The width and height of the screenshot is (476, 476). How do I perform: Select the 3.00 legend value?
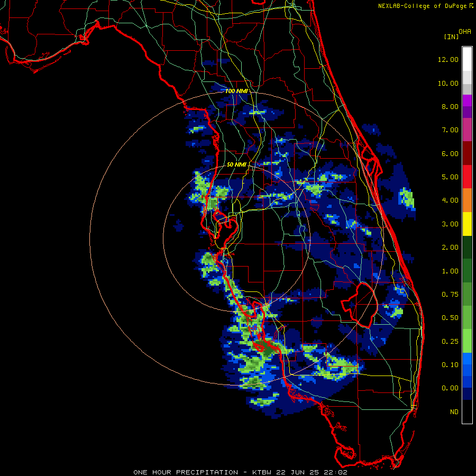(x=450, y=224)
